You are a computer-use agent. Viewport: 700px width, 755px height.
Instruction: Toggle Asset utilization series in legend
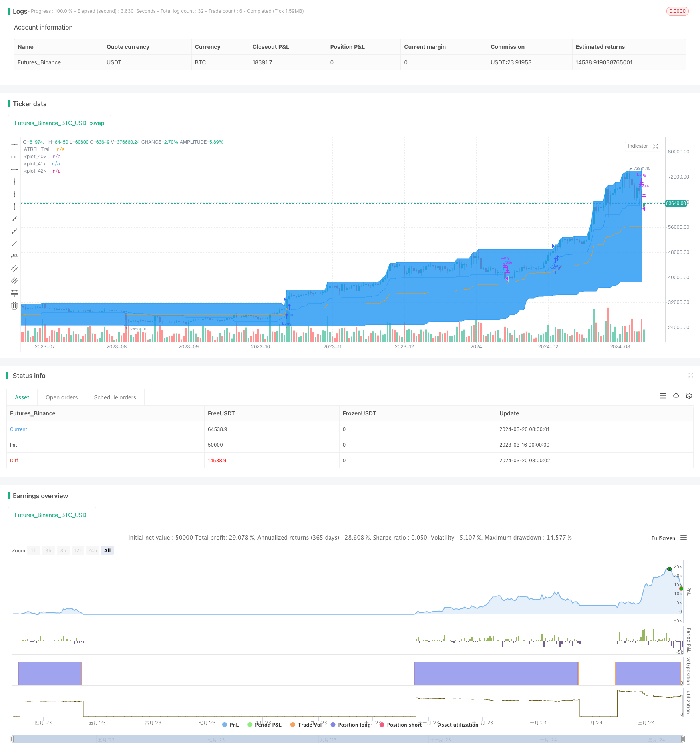[454, 725]
